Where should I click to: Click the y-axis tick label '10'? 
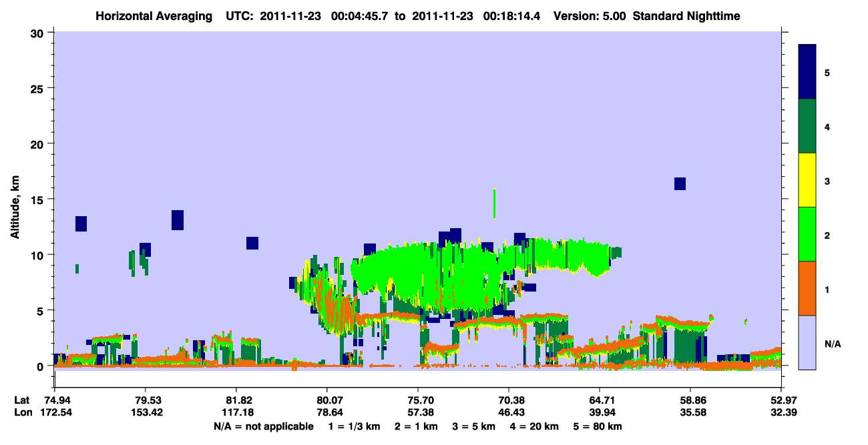pyautogui.click(x=38, y=255)
